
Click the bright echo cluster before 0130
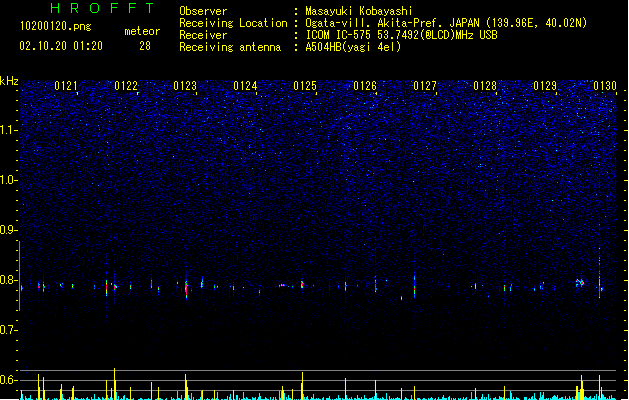click(580, 283)
